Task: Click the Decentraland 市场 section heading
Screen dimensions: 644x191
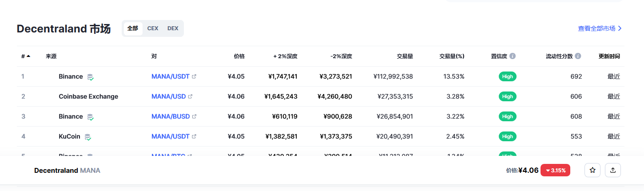Action: (x=64, y=29)
